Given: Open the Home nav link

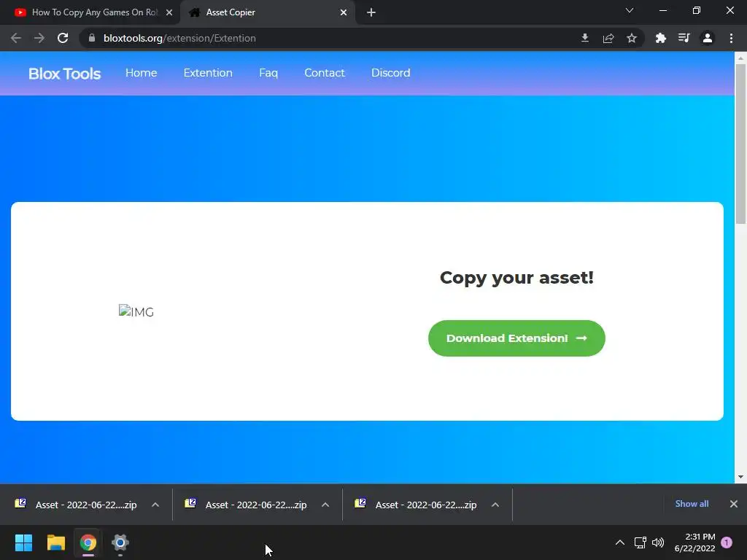Looking at the screenshot, I should [x=141, y=73].
